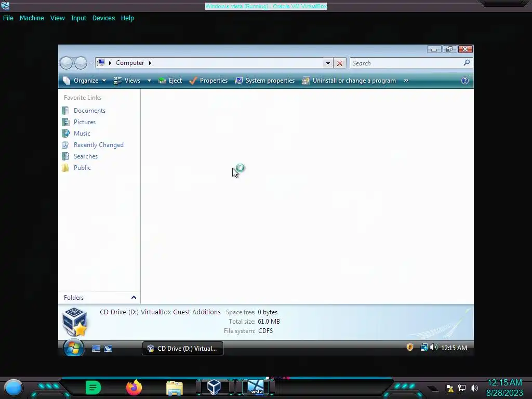The width and height of the screenshot is (532, 399).
Task: Click the VirtualBox window title icon
Action: 5,5
